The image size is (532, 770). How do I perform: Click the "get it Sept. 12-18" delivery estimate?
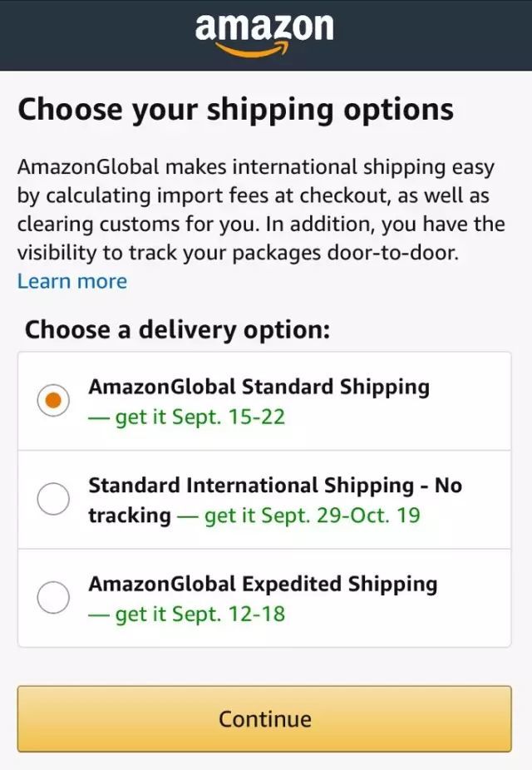tap(199, 615)
